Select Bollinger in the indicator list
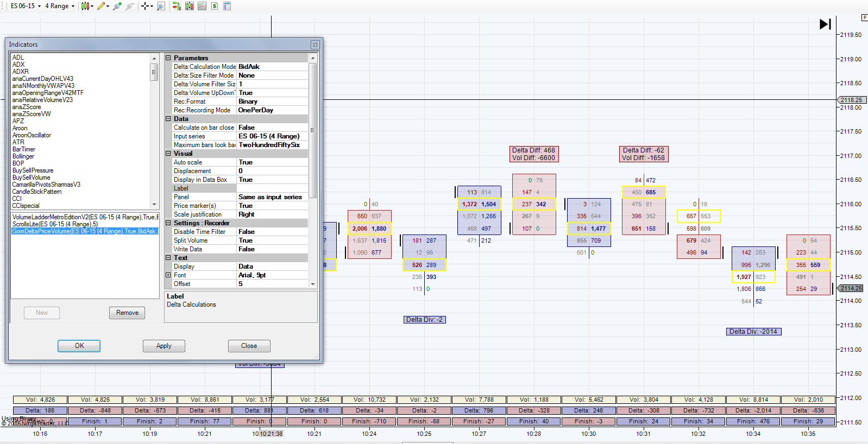 pyautogui.click(x=23, y=156)
